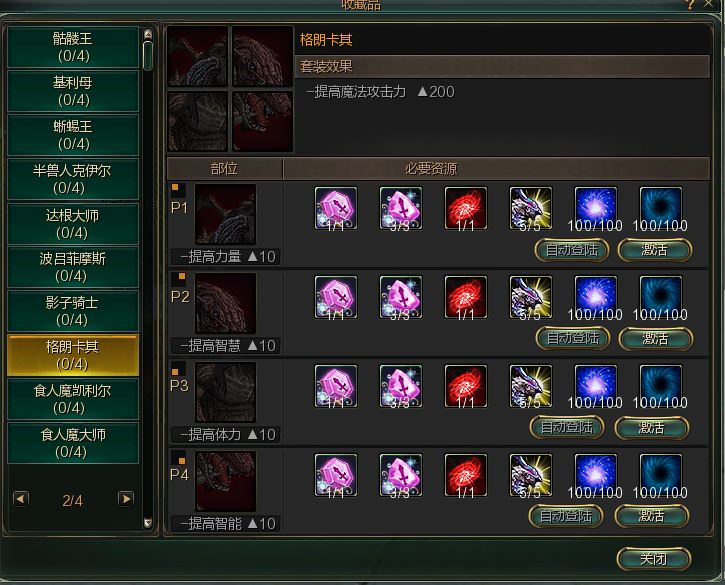Click the 关闭 button
Screen dimensions: 725x585
pyautogui.click(x=654, y=559)
